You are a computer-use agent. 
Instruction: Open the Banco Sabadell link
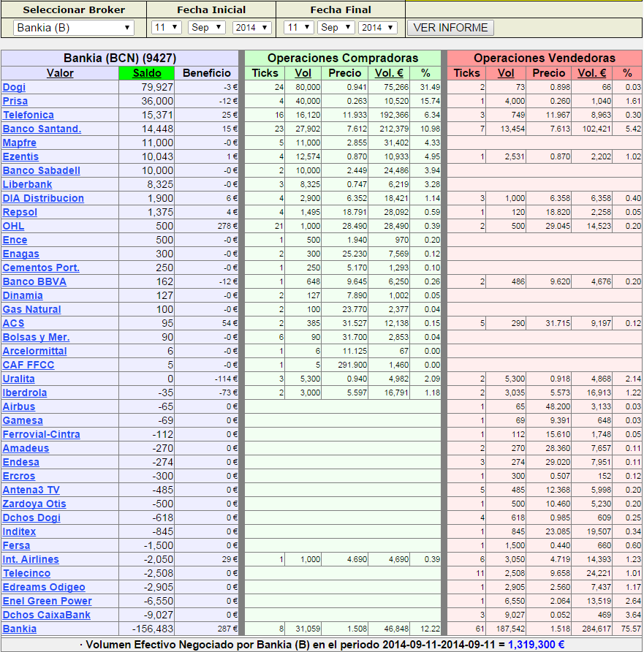click(42, 170)
